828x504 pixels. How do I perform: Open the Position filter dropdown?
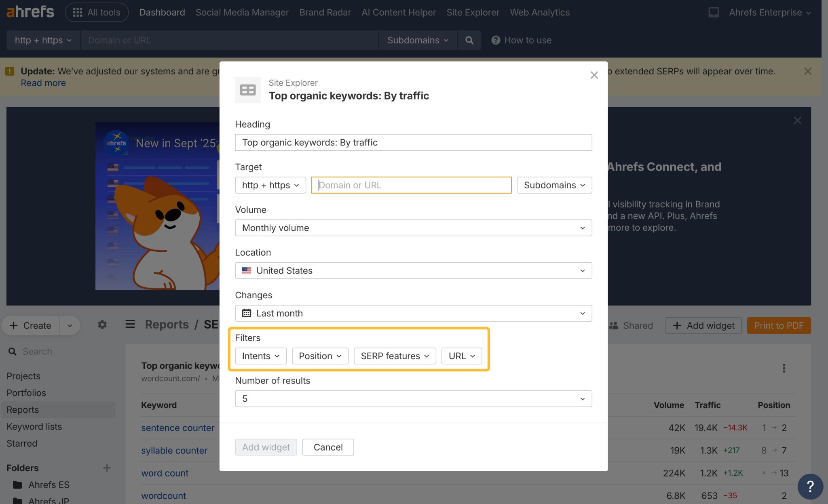click(320, 356)
